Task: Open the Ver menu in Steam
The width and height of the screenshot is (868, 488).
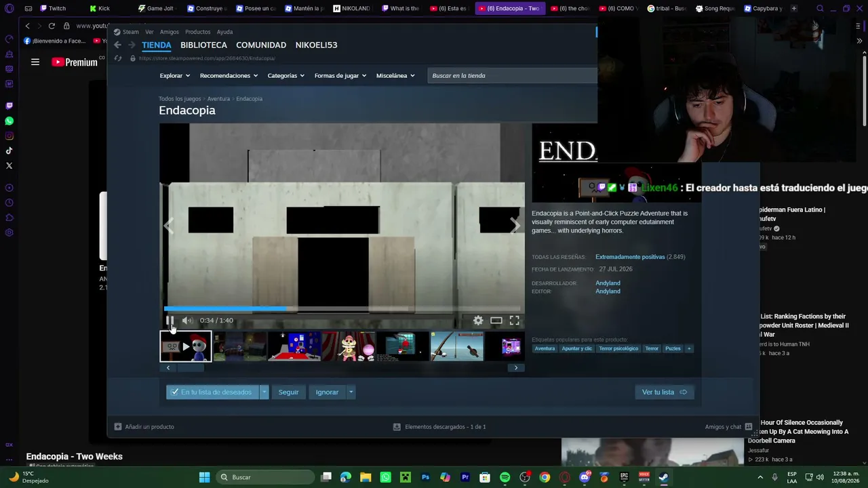Action: point(149,32)
